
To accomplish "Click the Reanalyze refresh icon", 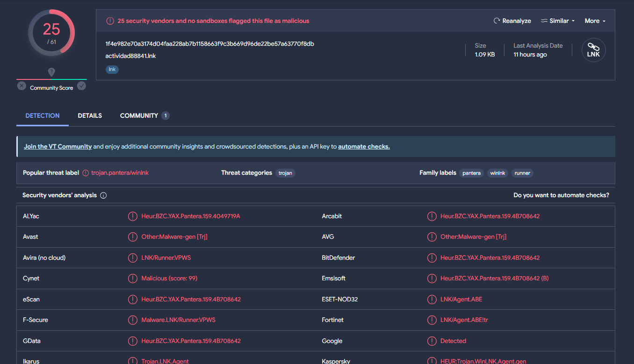I will (497, 21).
